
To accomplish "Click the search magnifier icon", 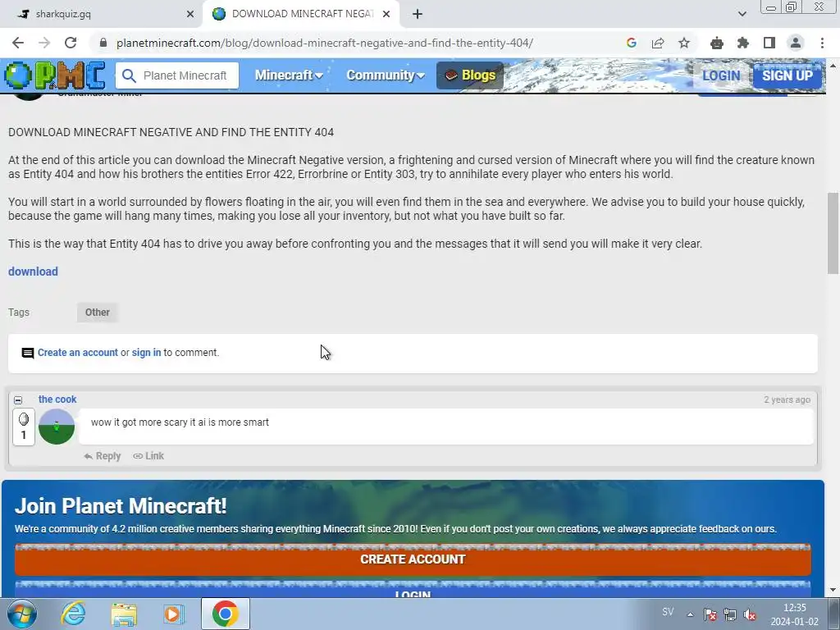I will (x=129, y=75).
